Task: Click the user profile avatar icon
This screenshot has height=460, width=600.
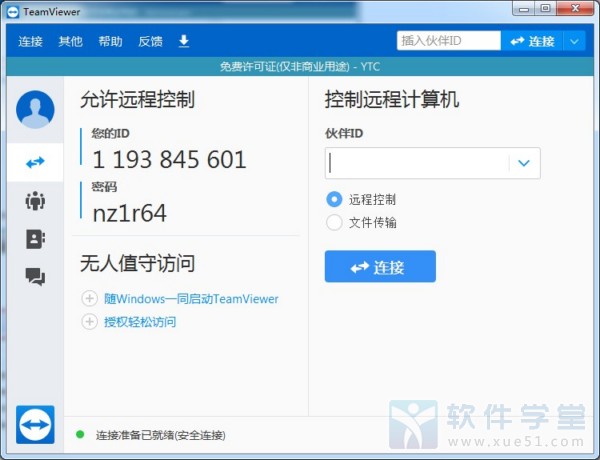Action: pyautogui.click(x=35, y=109)
